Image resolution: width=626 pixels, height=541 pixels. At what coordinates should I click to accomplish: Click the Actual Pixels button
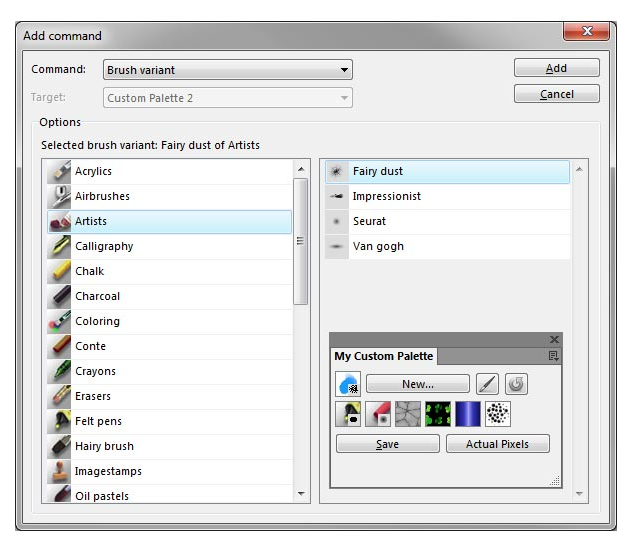[x=497, y=444]
